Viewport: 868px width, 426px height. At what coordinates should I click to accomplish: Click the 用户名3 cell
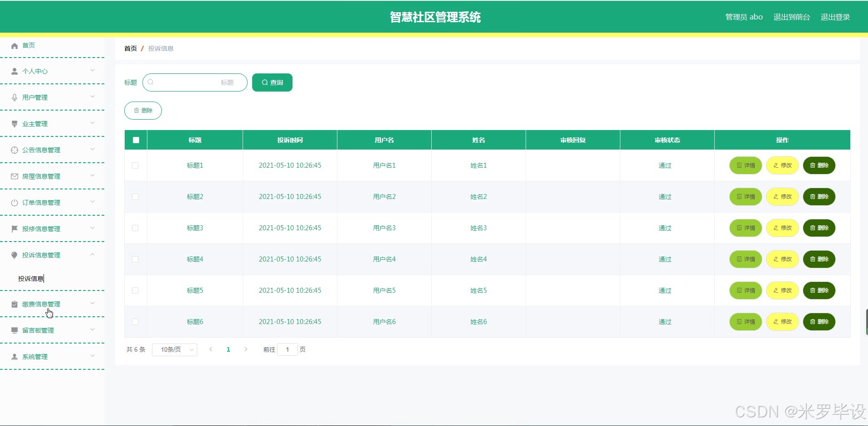(385, 228)
